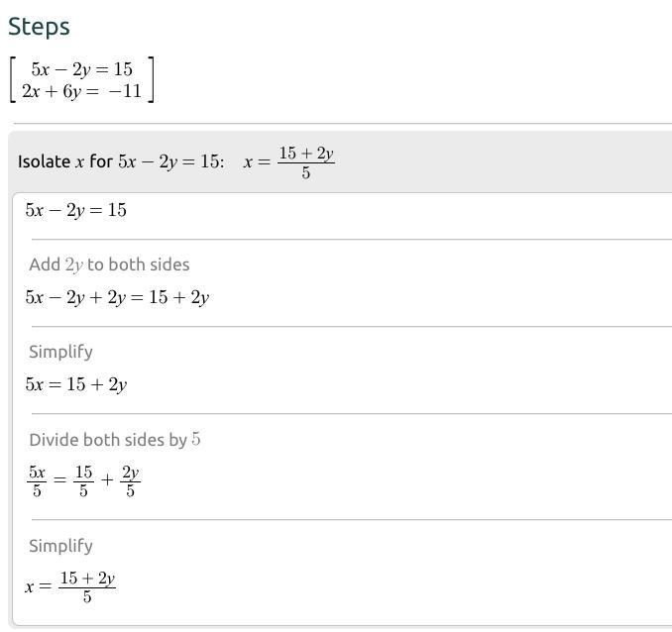Collapse the 'Isolate x for 5x − 2y = 15' step header

click(340, 162)
